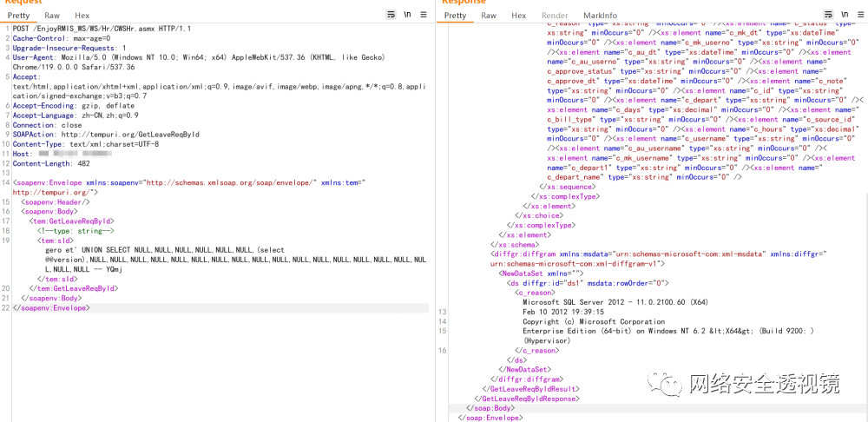Click the soapenv:Header/ tag line

tap(55, 201)
